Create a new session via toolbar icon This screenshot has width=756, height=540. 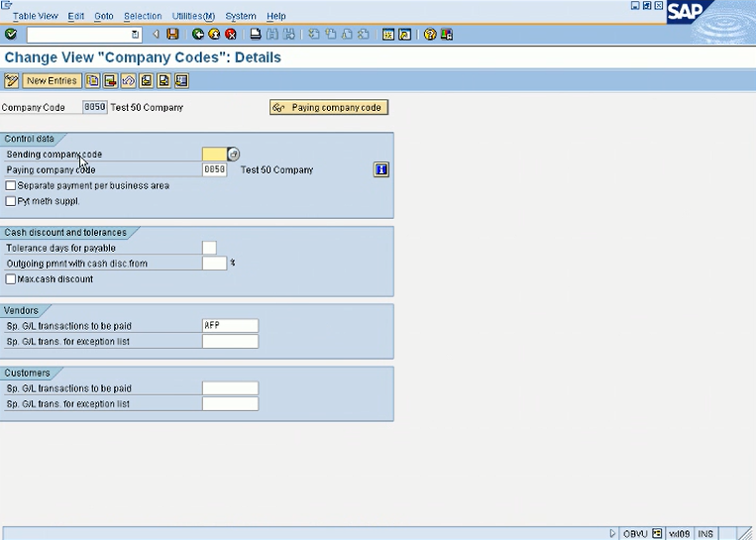coord(388,35)
